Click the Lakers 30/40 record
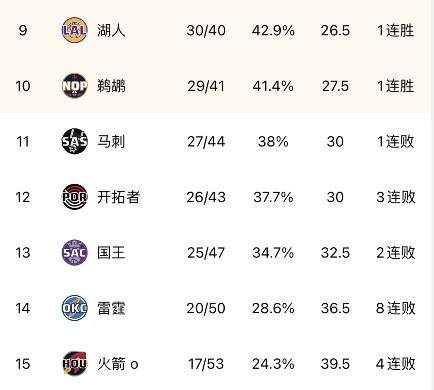Image resolution: width=434 pixels, height=390 pixels. coord(206,31)
